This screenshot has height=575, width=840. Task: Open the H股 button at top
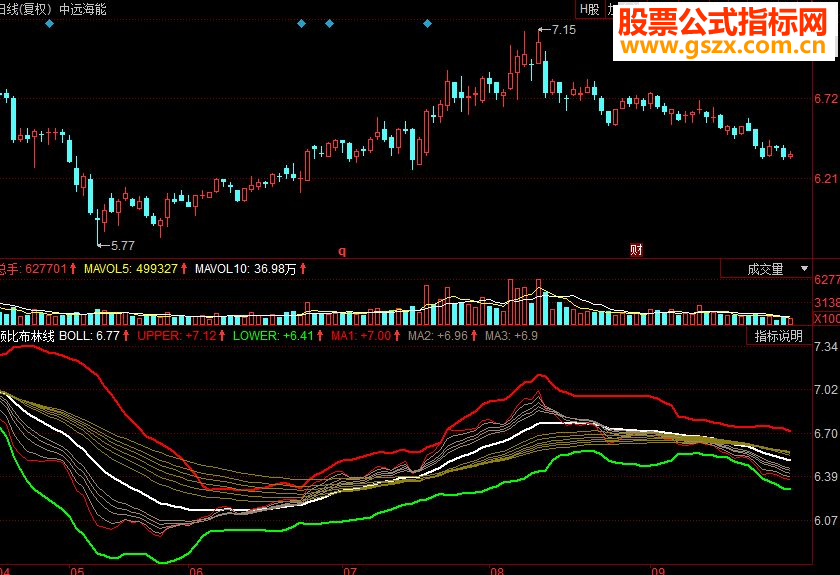590,10
